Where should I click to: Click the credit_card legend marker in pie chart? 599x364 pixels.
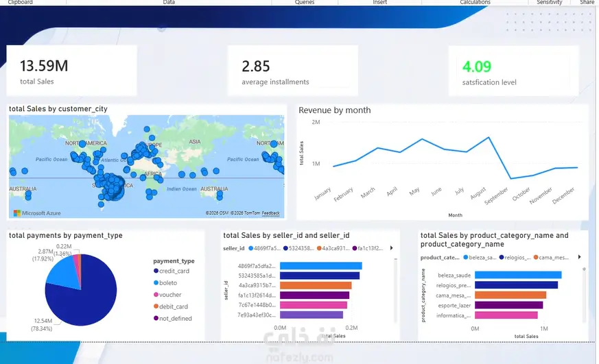click(x=156, y=271)
